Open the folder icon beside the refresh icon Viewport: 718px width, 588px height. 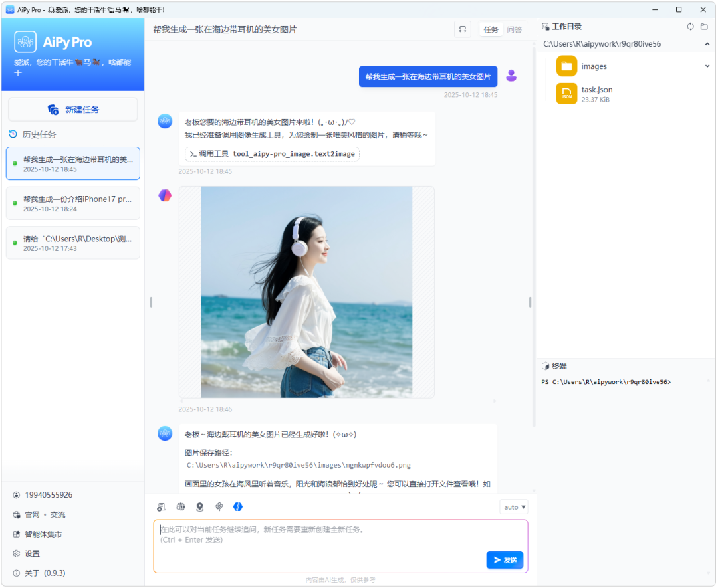tap(704, 27)
